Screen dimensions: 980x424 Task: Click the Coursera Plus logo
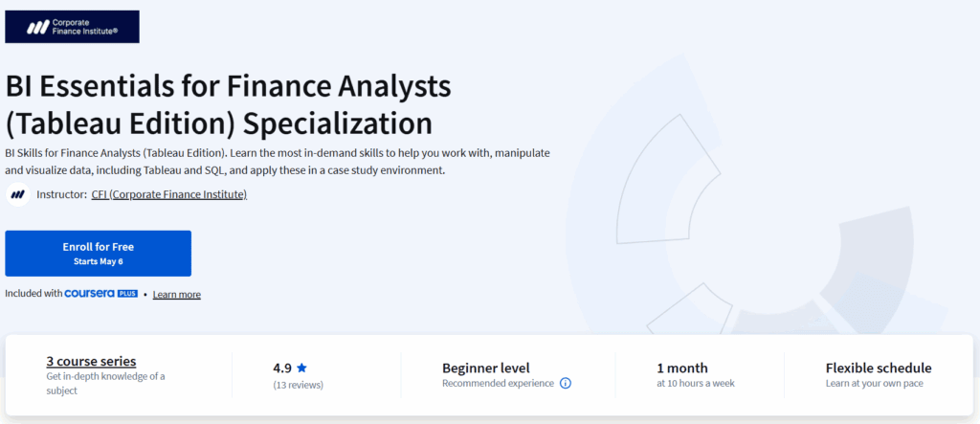tap(101, 293)
